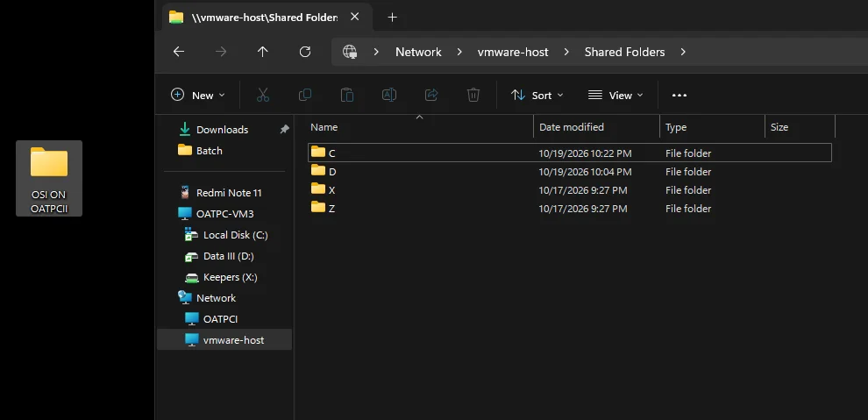Select the C folder icon in file list

point(318,153)
